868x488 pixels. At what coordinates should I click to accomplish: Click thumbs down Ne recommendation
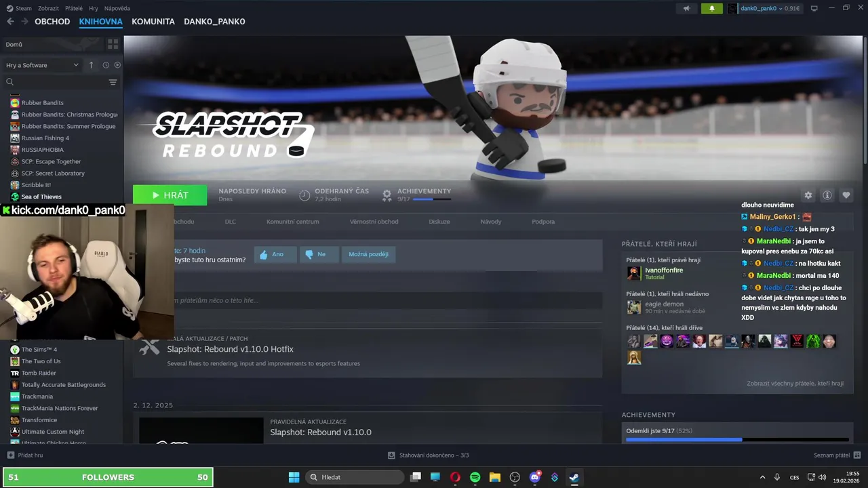click(x=319, y=254)
